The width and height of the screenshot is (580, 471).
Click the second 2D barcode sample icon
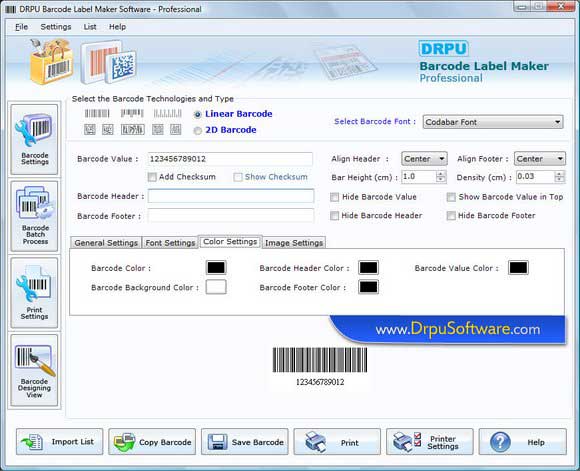click(108, 129)
